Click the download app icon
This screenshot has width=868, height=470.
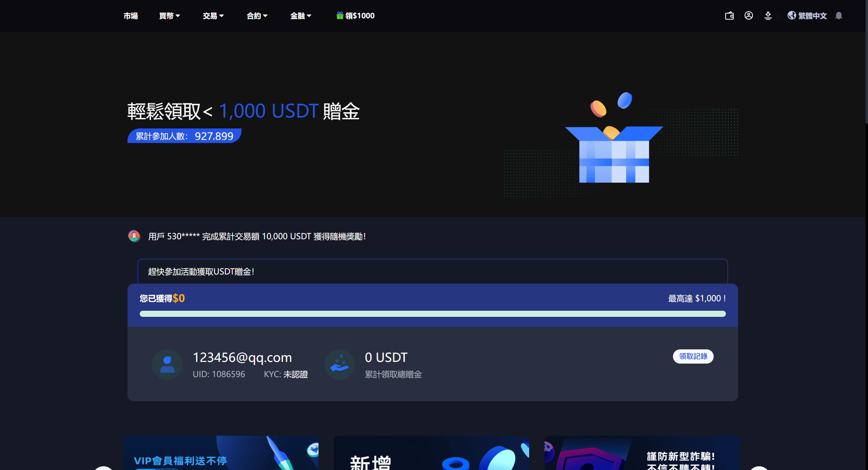click(768, 16)
